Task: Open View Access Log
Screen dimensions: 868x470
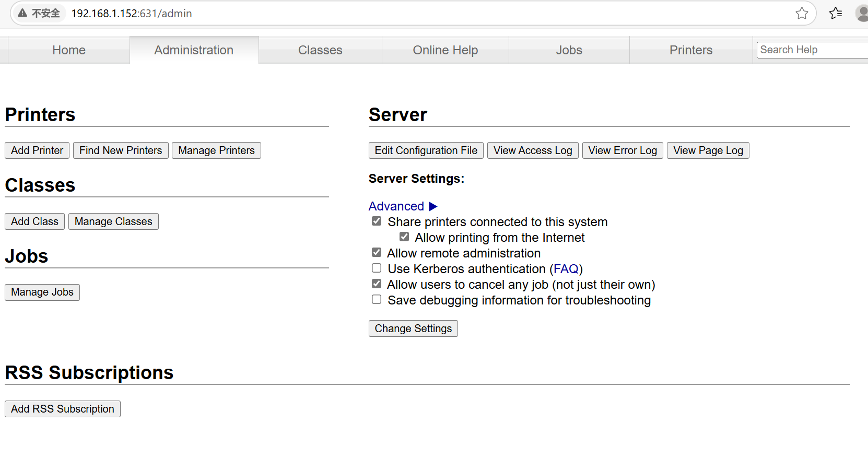Action: (533, 150)
